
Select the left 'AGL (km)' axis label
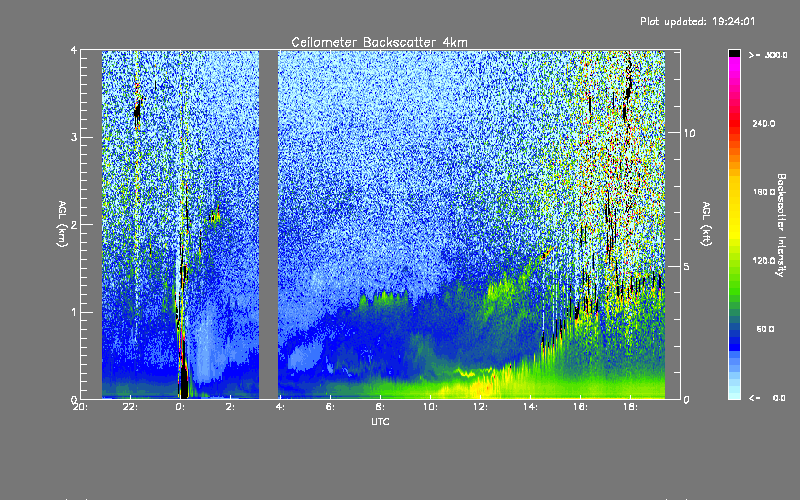click(62, 224)
